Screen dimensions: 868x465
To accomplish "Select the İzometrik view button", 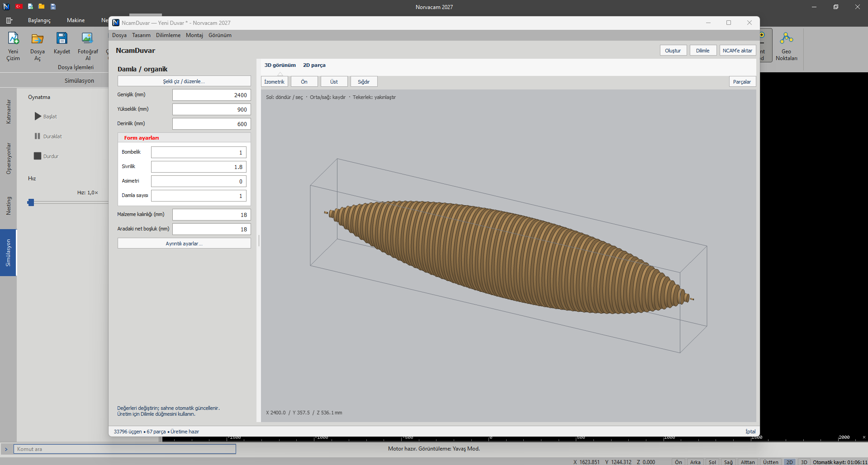I will click(275, 81).
